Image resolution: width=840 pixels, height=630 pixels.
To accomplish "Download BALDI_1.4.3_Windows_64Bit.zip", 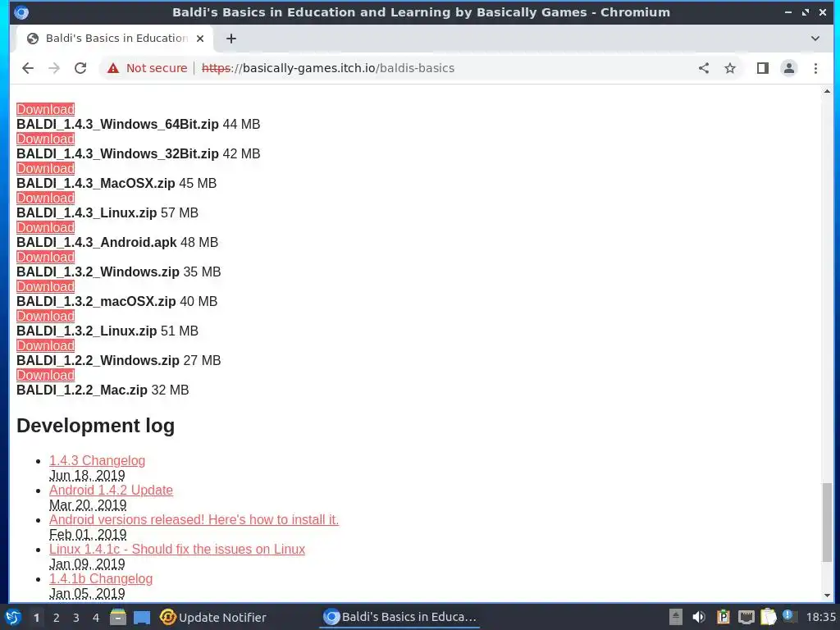I will 46,109.
